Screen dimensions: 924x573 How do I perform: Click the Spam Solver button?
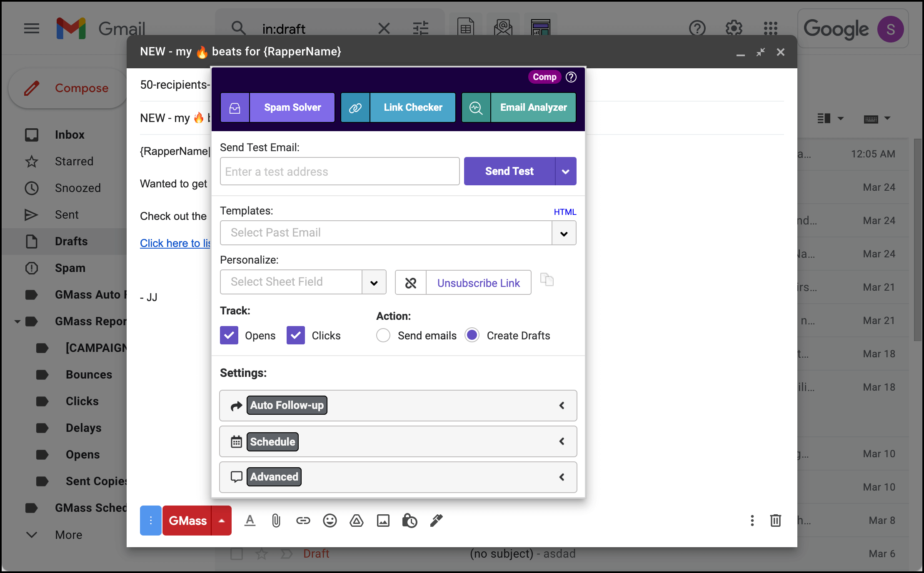[x=292, y=108]
